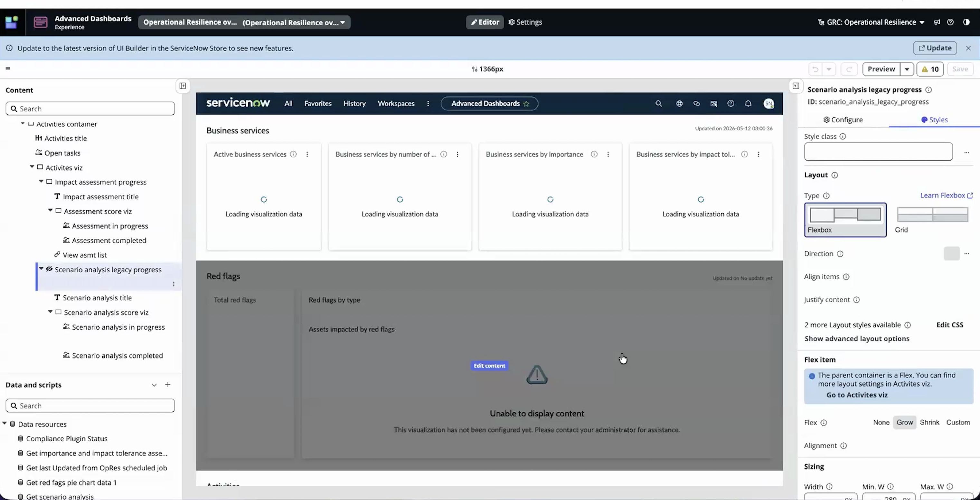The image size is (980, 500).
Task: Click the chat icon in preview header
Action: [x=697, y=104]
